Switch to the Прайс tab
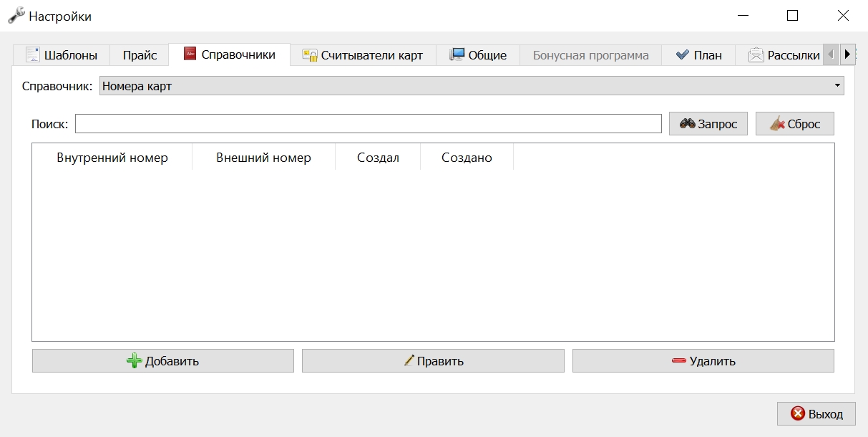 (140, 55)
